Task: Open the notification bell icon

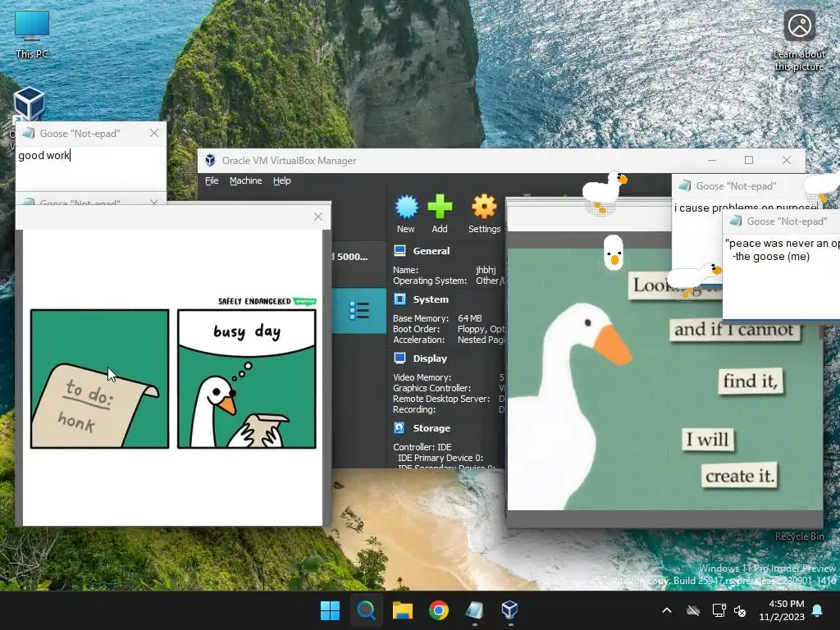Action: point(818,610)
